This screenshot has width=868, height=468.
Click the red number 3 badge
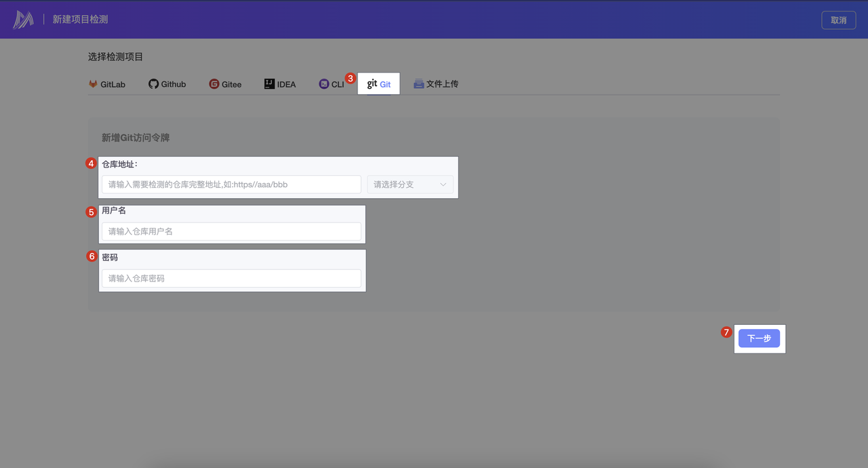(350, 78)
